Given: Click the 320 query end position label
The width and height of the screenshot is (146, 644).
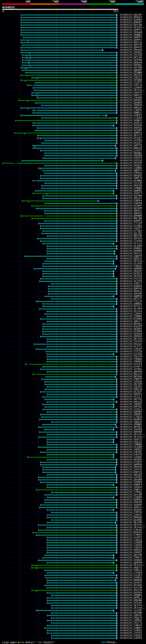Looking at the screenshot, I should click(115, 11).
